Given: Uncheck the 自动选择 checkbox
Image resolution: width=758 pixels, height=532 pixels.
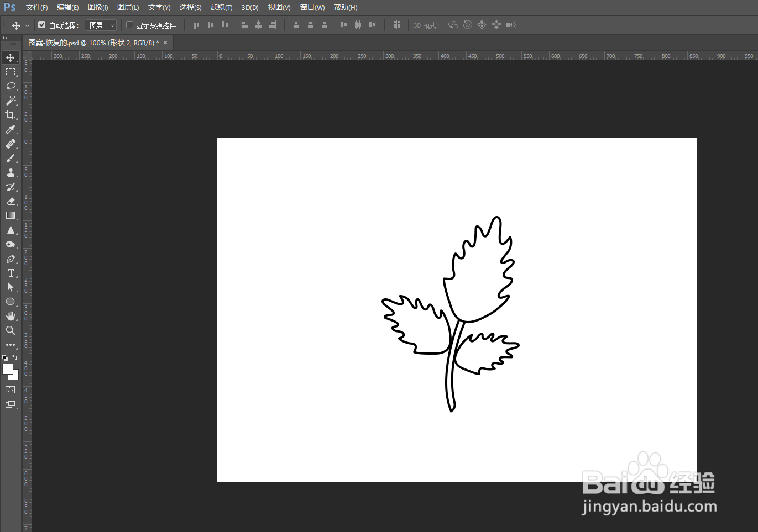Looking at the screenshot, I should (x=41, y=25).
